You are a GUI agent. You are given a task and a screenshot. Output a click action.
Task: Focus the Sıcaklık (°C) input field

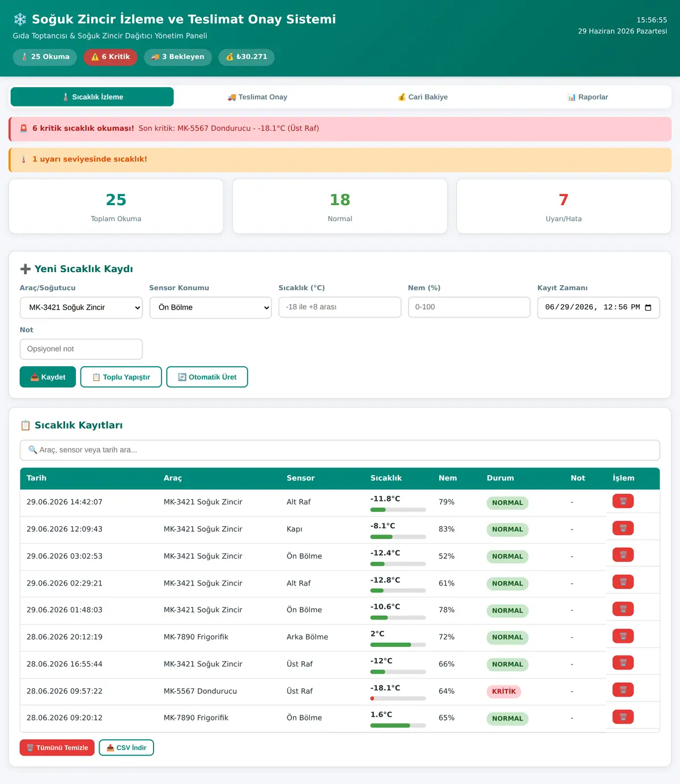click(340, 307)
